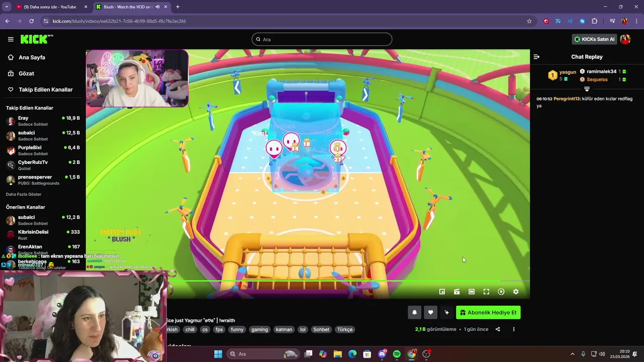Toggle the picture-in-picture mini player
Image resolution: width=644 pixels, height=362 pixels.
click(x=442, y=292)
